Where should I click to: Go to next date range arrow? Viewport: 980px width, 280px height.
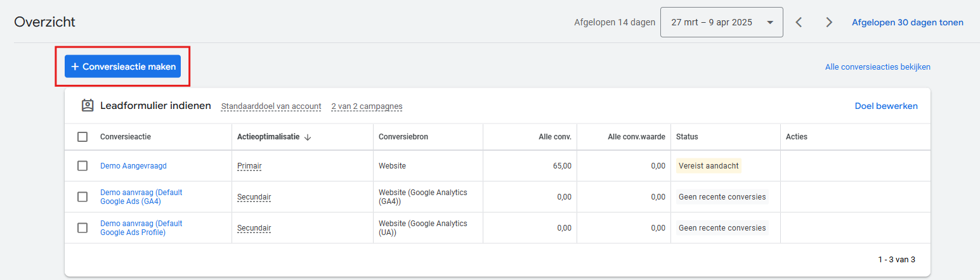[829, 22]
